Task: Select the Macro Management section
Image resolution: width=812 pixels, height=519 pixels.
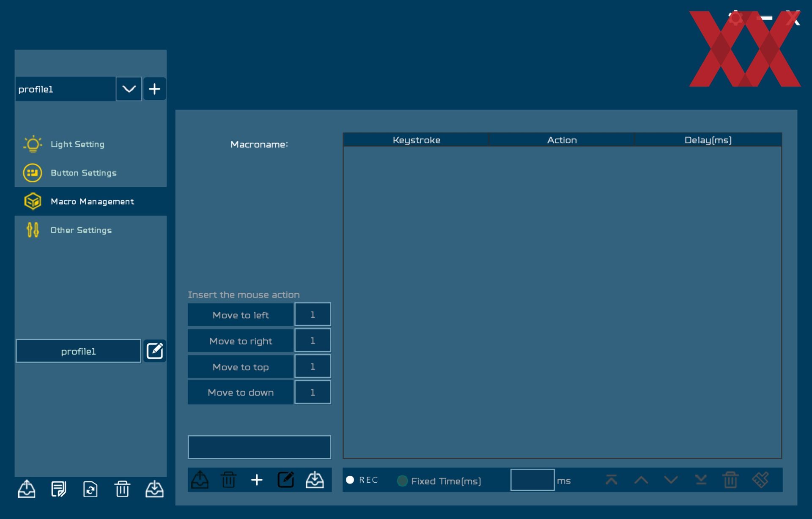Action: point(91,202)
